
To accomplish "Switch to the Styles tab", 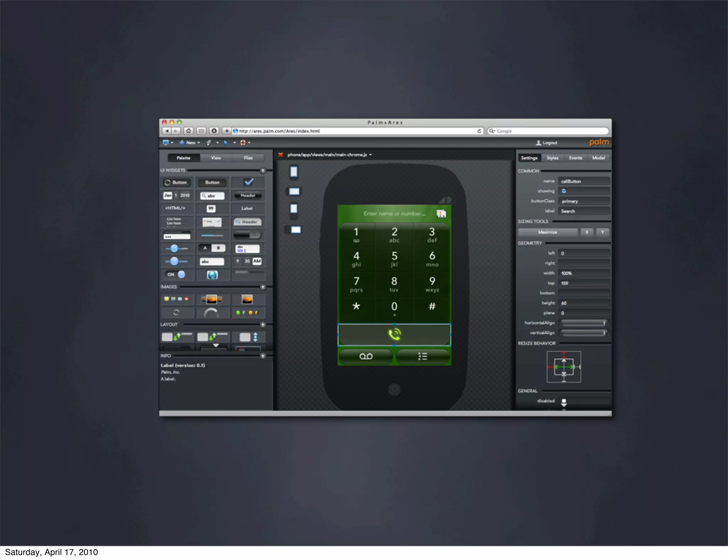I will click(552, 158).
